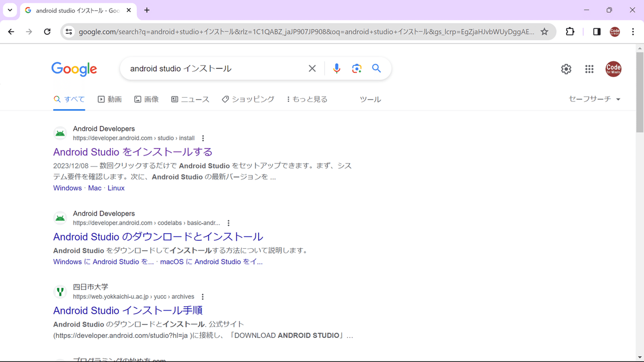Follow the Windows sitelink under first result

click(x=68, y=188)
